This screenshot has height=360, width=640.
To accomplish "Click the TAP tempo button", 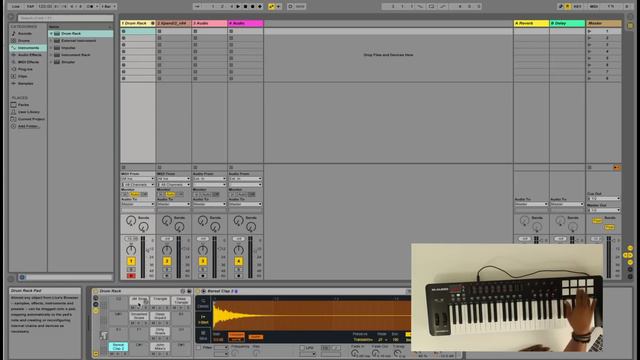I will point(30,7).
